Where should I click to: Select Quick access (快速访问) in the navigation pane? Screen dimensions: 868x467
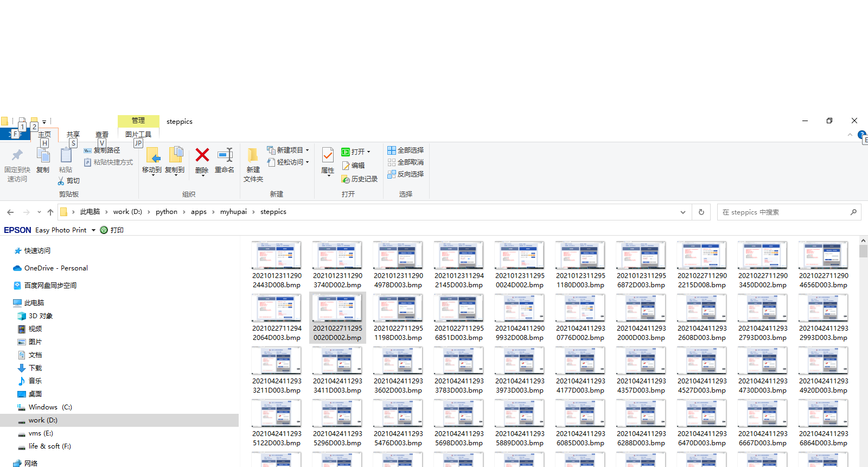pyautogui.click(x=37, y=251)
